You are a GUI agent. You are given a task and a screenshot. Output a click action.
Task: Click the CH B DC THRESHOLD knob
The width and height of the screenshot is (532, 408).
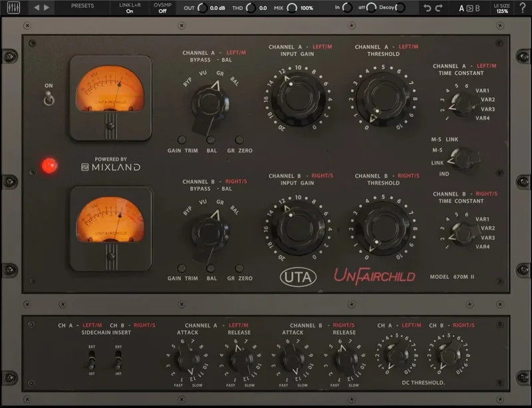[450, 355]
